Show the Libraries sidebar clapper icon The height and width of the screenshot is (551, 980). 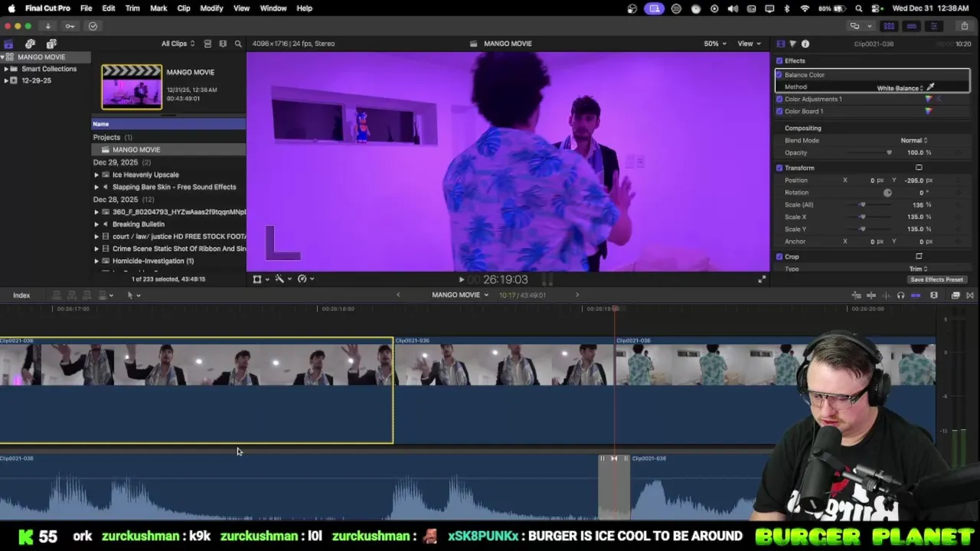pyautogui.click(x=8, y=44)
